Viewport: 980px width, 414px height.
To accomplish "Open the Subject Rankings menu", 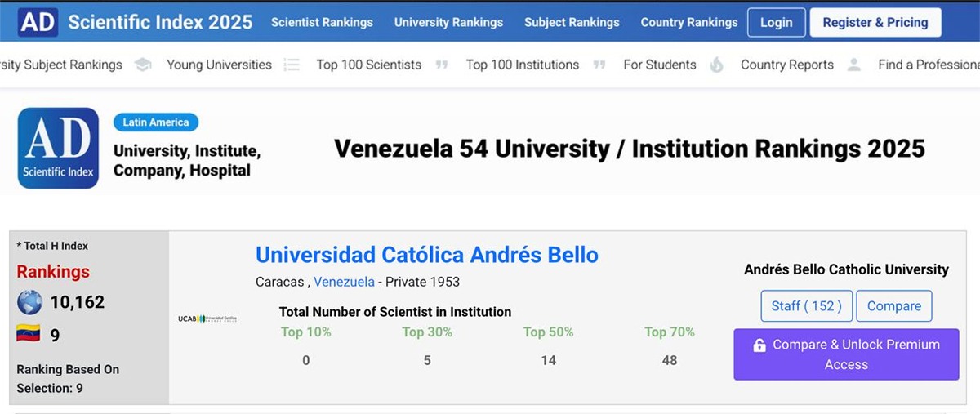I will click(x=572, y=22).
